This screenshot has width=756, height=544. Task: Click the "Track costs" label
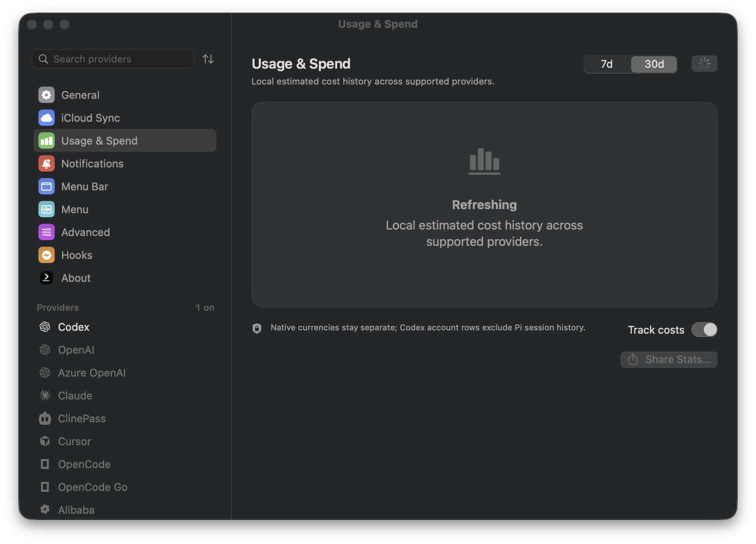coord(656,330)
